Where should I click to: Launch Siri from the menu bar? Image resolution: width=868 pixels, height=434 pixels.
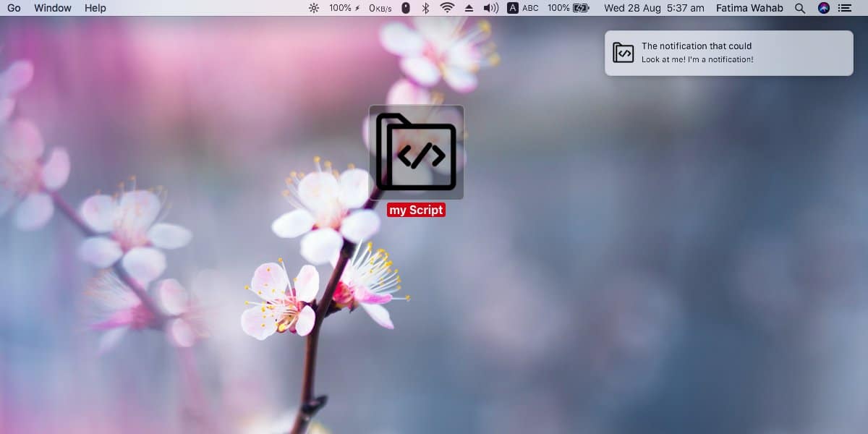[824, 8]
